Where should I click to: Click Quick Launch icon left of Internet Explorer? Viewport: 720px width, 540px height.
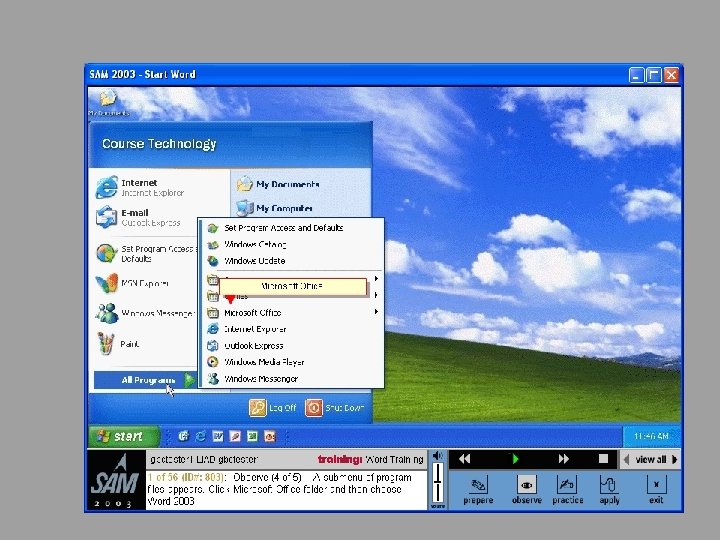click(x=183, y=436)
